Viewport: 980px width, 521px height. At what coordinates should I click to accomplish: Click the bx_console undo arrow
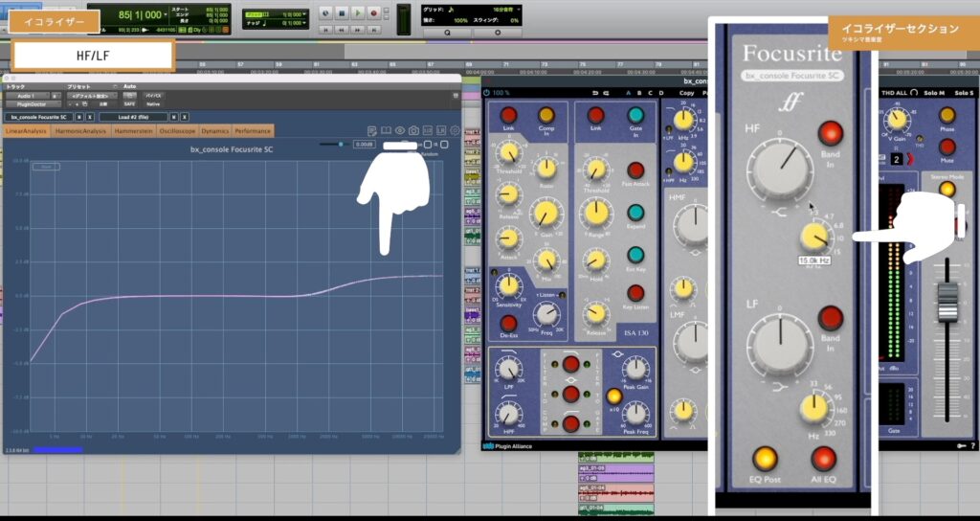(x=595, y=93)
